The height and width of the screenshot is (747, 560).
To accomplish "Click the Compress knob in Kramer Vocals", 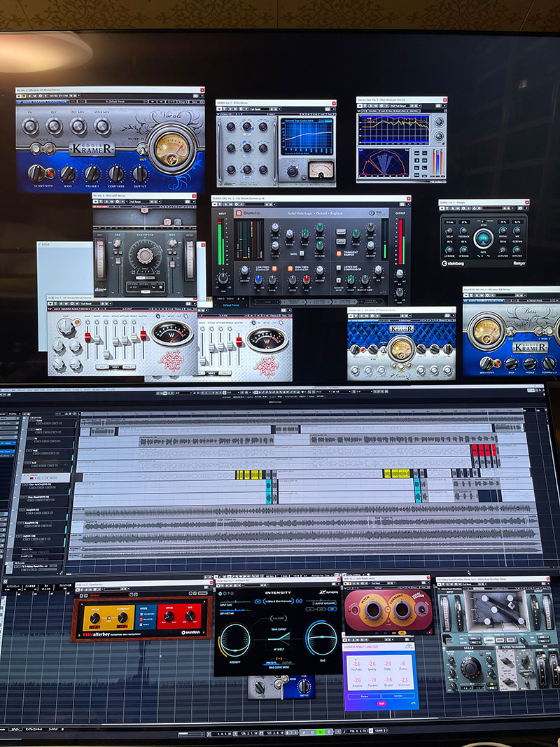I will [115, 174].
